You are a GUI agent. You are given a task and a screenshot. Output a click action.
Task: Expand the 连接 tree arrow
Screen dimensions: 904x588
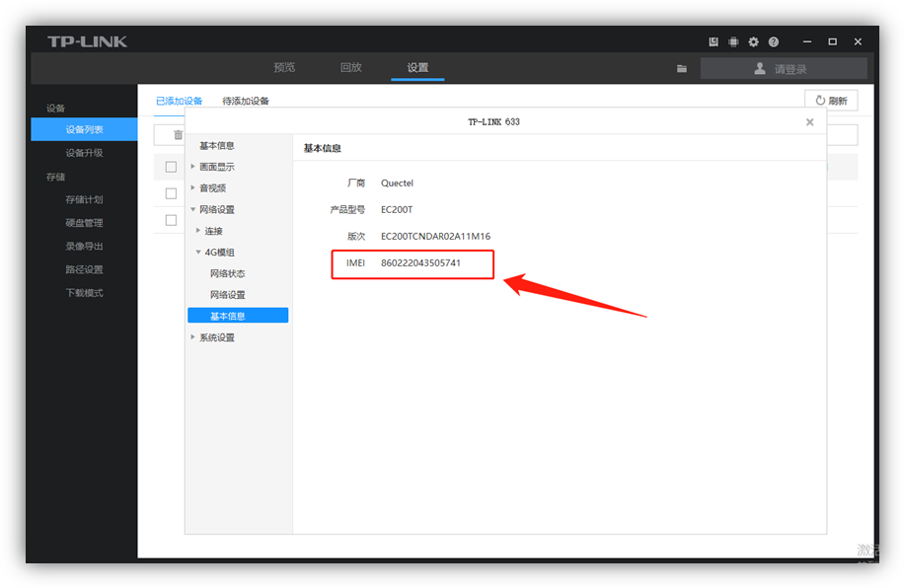click(x=197, y=230)
